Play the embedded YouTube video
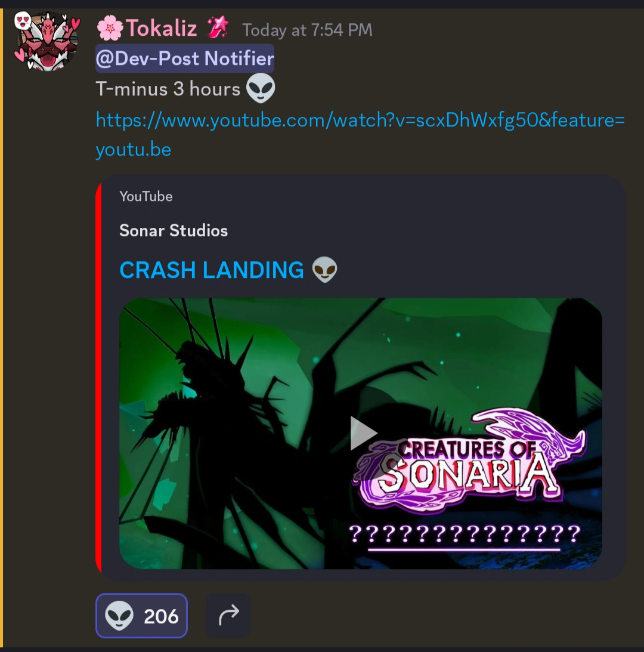This screenshot has width=644, height=652. (362, 433)
